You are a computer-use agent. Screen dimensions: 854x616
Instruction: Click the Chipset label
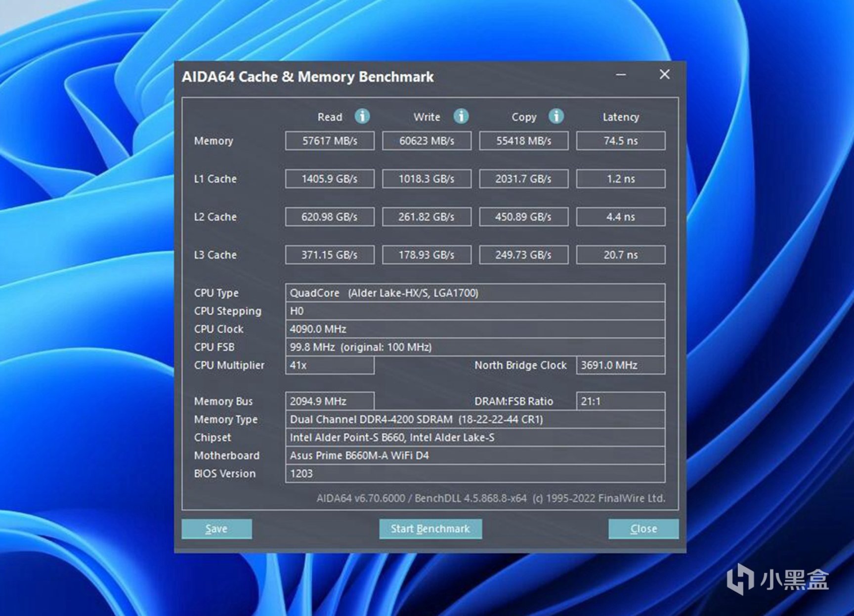[x=213, y=438]
